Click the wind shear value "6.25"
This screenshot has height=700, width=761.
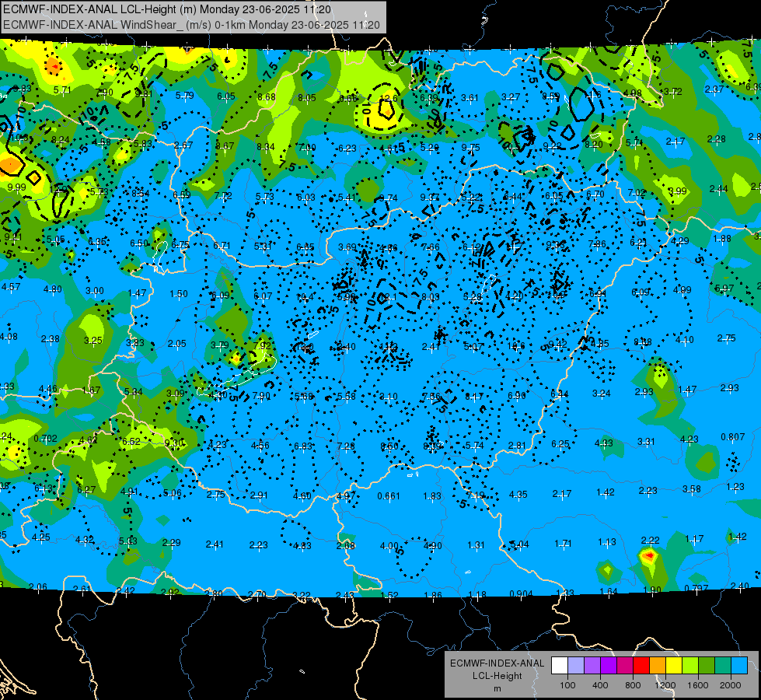[560, 444]
